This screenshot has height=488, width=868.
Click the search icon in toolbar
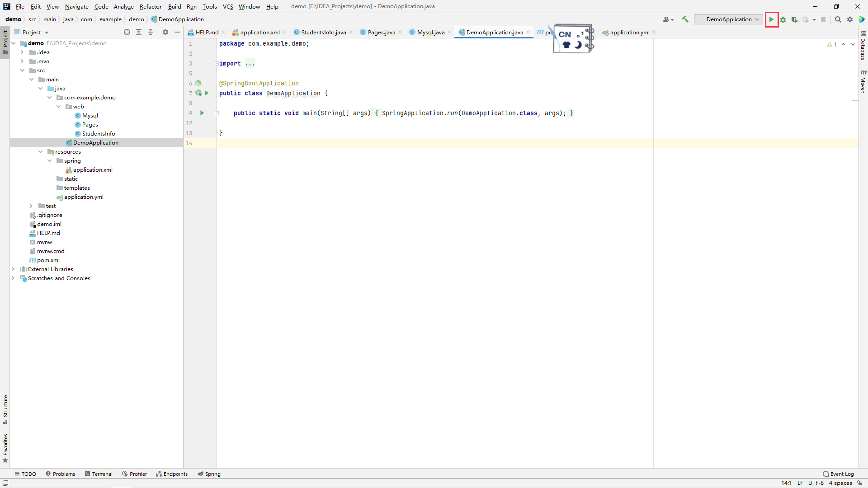tap(838, 19)
